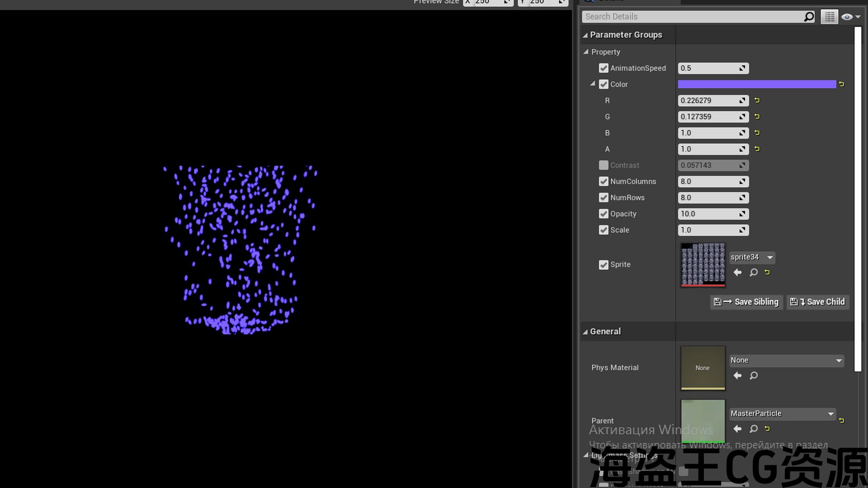The image size is (868, 488).
Task: Click the Save Sibling button
Action: click(746, 302)
